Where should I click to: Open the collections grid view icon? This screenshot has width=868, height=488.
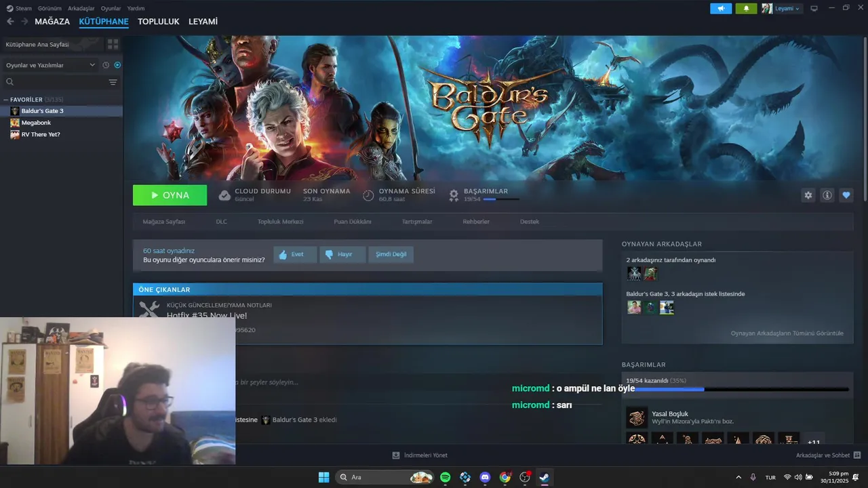[x=113, y=44]
